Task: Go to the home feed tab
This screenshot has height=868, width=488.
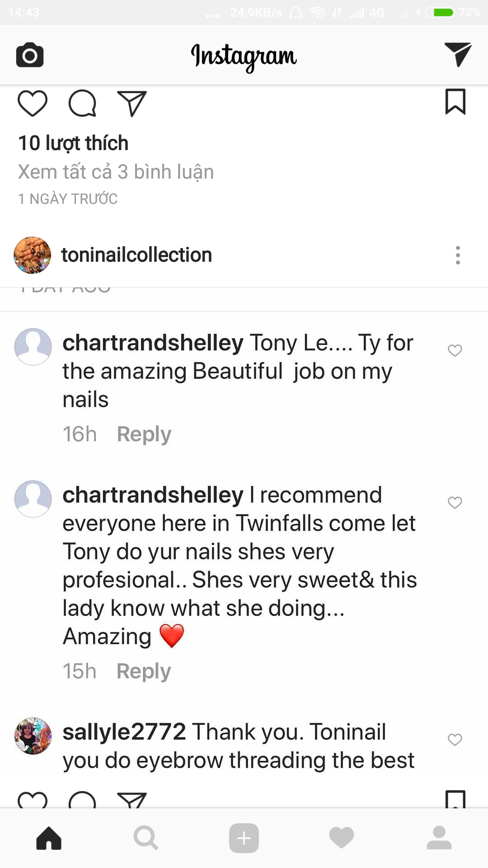Action: tap(49, 838)
